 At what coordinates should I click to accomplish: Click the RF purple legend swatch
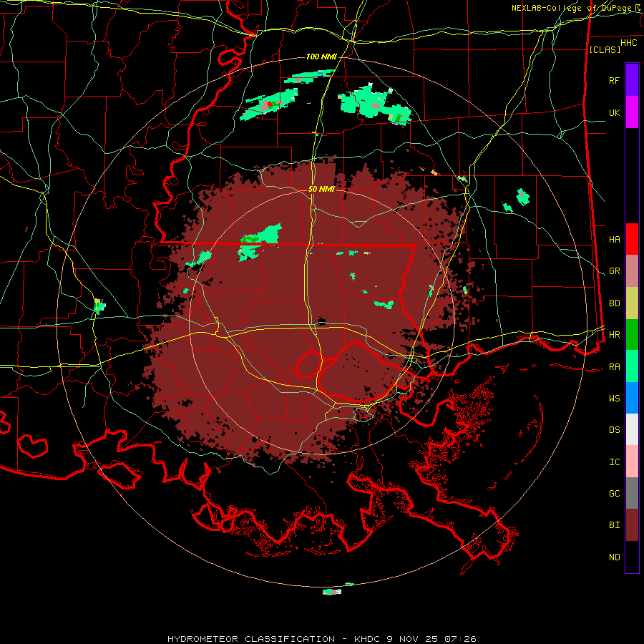tap(632, 80)
